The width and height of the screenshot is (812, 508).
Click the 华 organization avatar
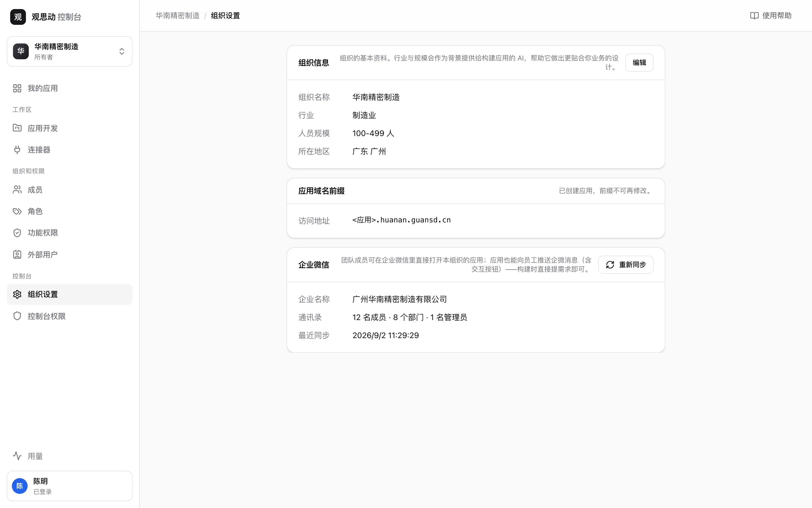click(21, 51)
